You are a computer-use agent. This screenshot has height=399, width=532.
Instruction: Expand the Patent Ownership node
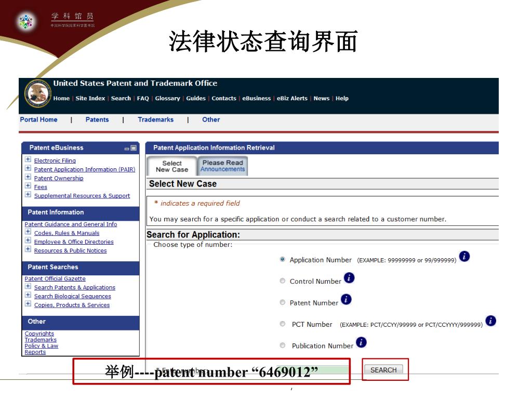pos(28,177)
